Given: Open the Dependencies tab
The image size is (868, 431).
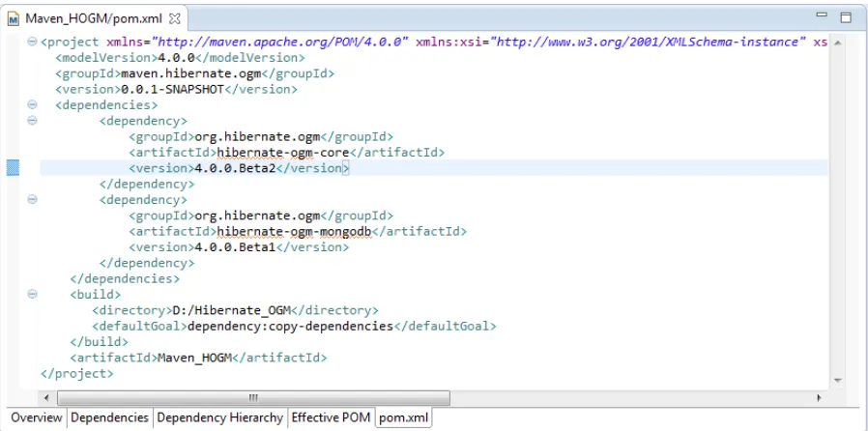Looking at the screenshot, I should pos(109,417).
